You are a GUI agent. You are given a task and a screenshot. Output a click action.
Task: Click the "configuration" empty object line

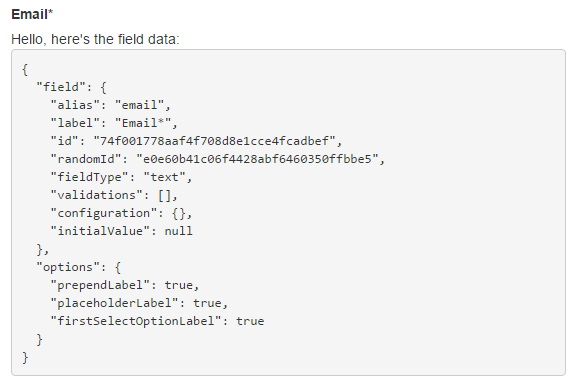coord(121,213)
